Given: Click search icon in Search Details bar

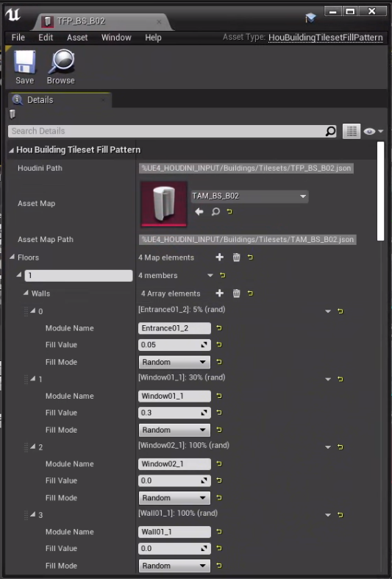Looking at the screenshot, I should [331, 131].
